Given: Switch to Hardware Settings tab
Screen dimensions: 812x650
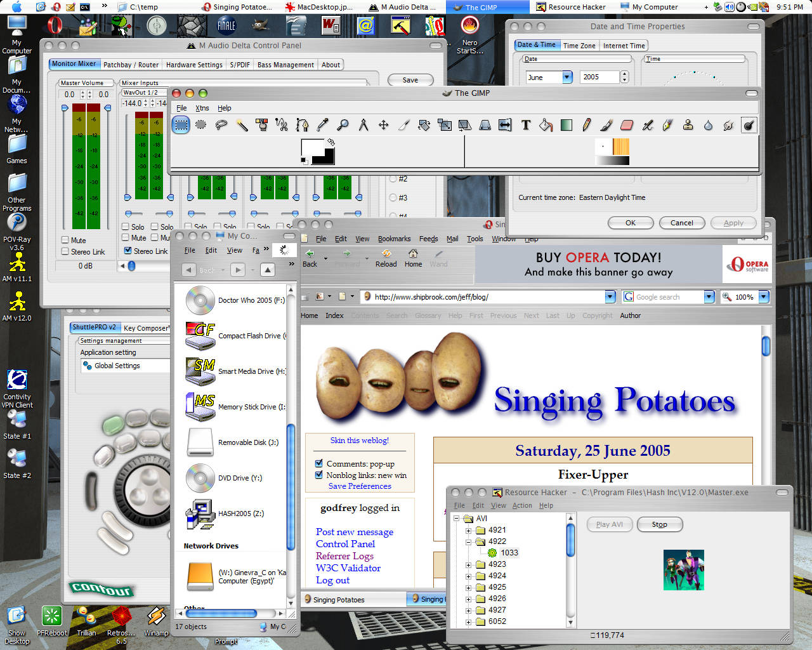Looking at the screenshot, I should (x=194, y=65).
